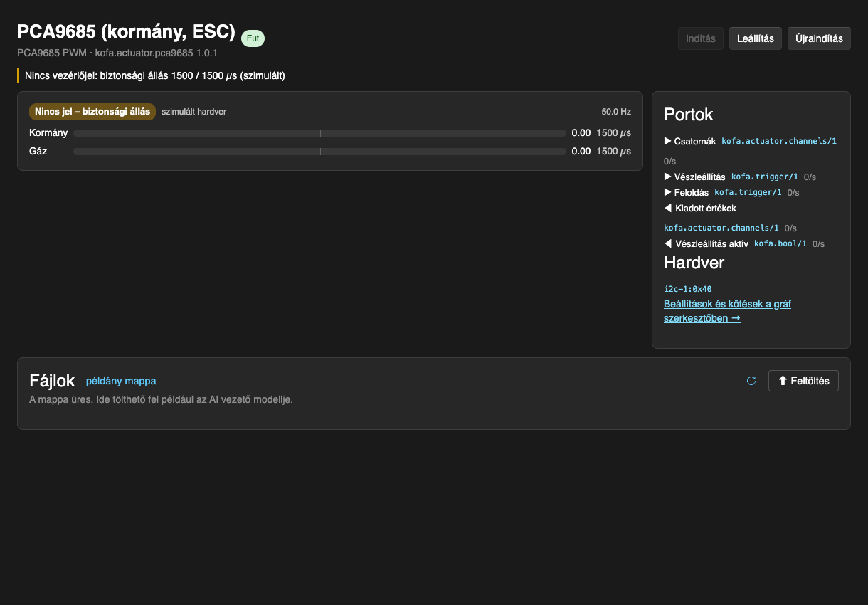Click the 'szimulált hardver' label

click(x=194, y=112)
